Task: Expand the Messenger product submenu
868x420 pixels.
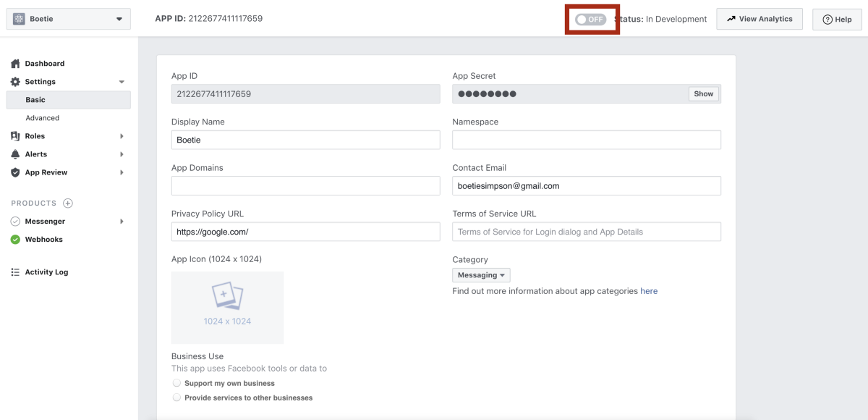Action: point(122,222)
